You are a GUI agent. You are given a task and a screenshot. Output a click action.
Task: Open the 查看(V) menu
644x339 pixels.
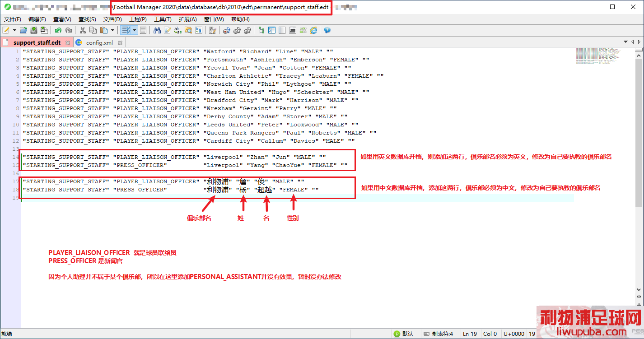coord(62,19)
